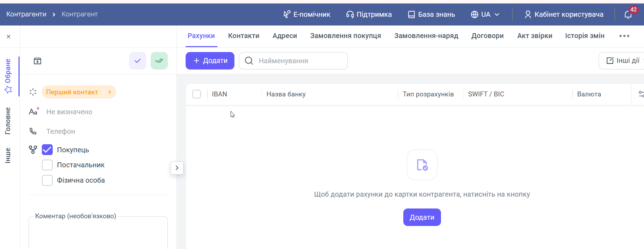Expand the UA language dropdown

tap(485, 14)
